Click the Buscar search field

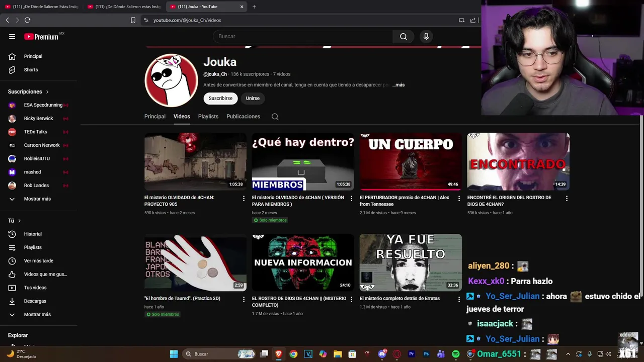(x=303, y=37)
